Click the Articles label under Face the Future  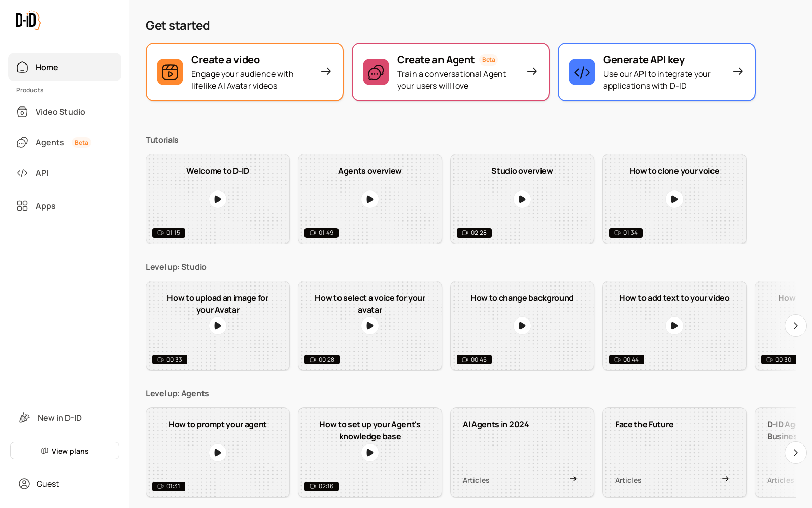628,480
